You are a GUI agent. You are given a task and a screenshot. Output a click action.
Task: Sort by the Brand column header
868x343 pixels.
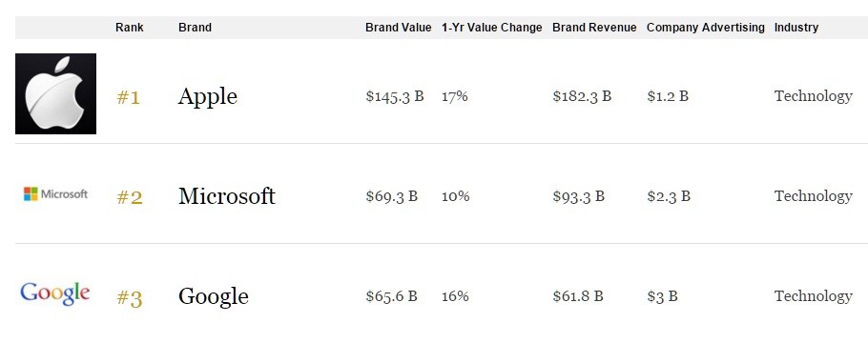[x=195, y=28]
